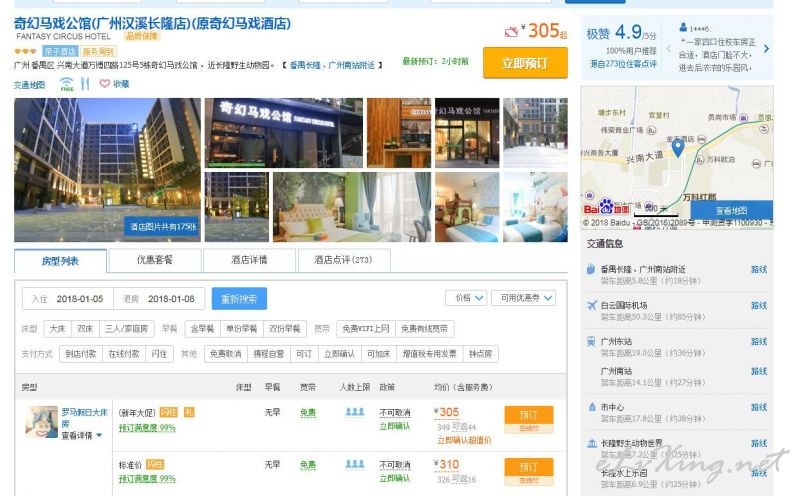The image size is (800, 496).
Task: Toggle the 免费取消 filter
Action: tap(226, 354)
